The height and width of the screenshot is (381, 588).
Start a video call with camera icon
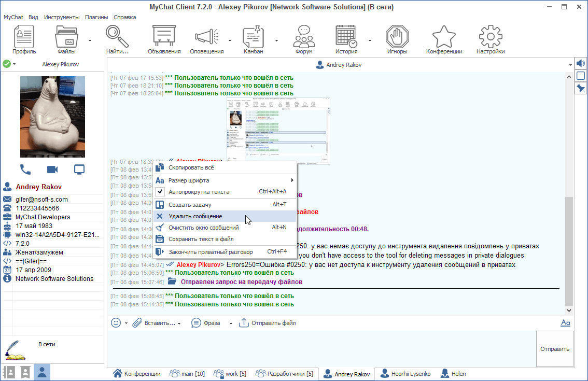[52, 169]
